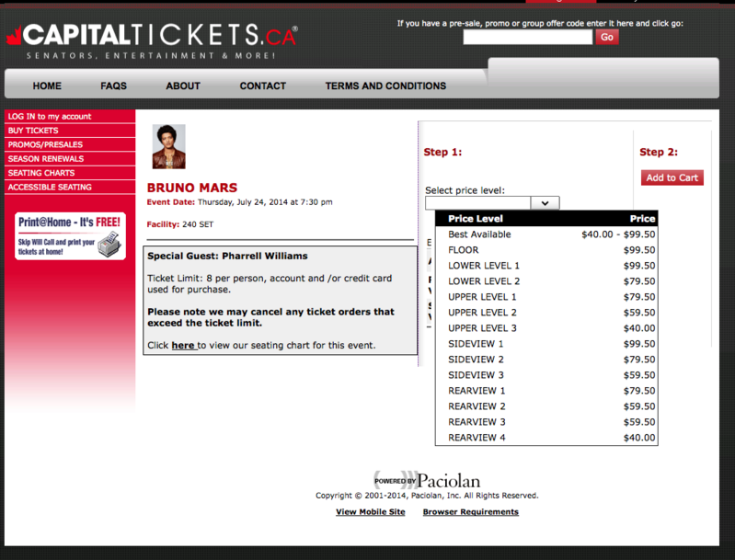
Task: Open the FAQS navigation item
Action: [113, 86]
